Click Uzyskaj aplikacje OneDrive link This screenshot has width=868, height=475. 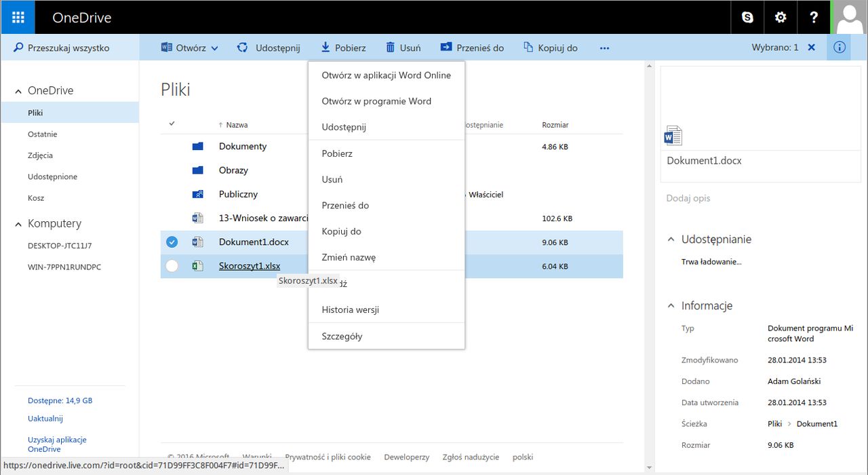coord(57,444)
